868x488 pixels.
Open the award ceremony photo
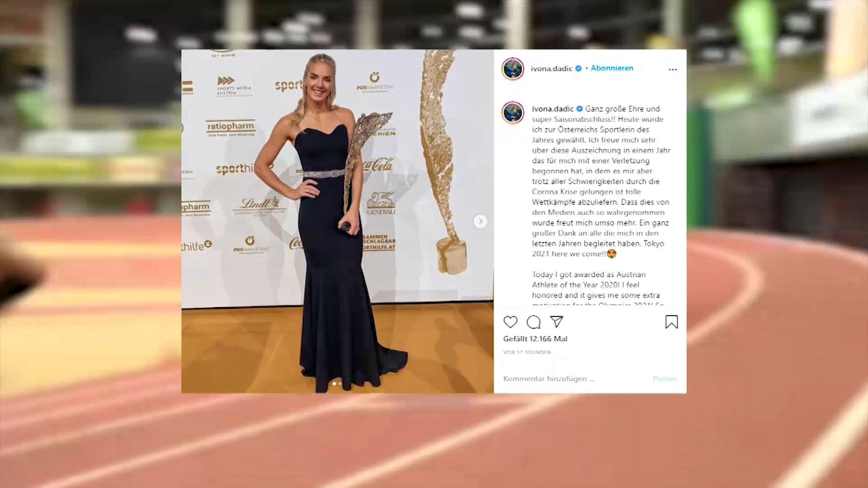(337, 221)
